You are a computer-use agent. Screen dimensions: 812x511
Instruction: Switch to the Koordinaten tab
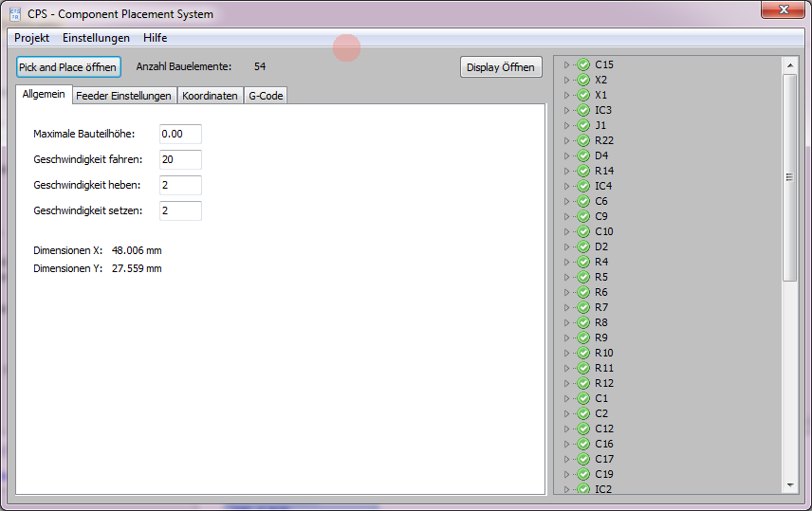tap(210, 96)
